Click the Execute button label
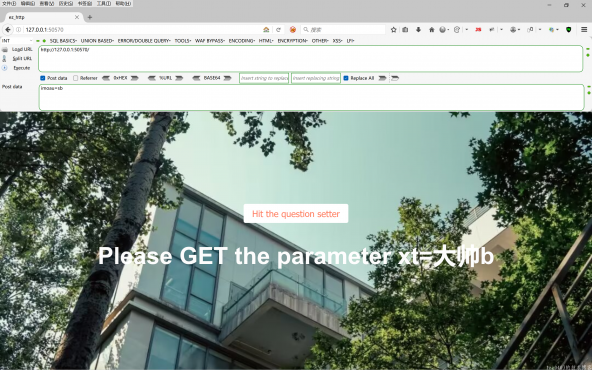Viewport: 592px width, 370px height. pyautogui.click(x=22, y=68)
